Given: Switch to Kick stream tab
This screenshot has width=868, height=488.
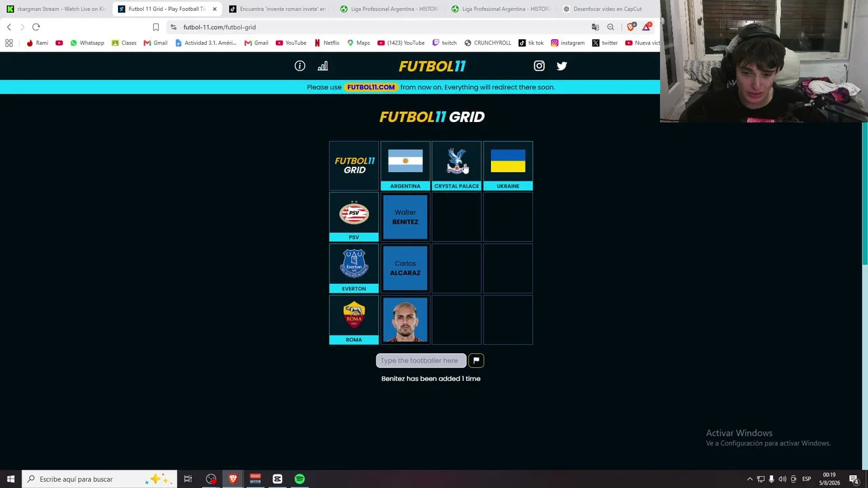Looking at the screenshot, I should [x=56, y=9].
